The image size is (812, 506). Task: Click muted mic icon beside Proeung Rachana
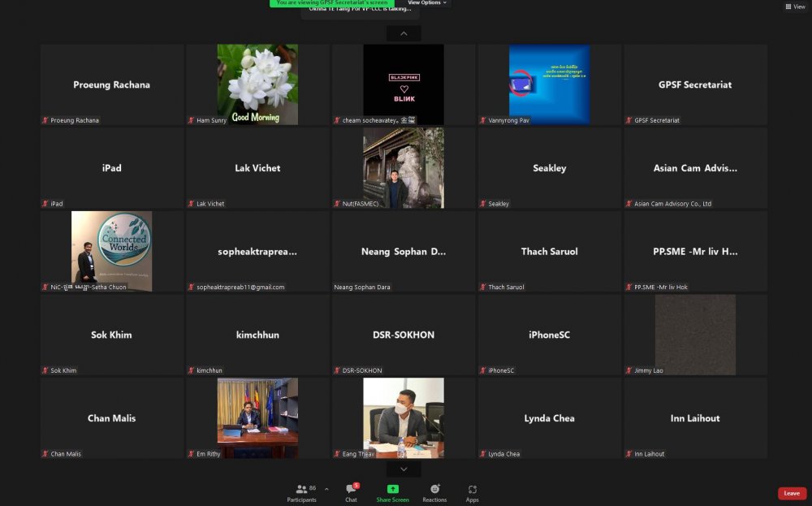click(x=45, y=120)
